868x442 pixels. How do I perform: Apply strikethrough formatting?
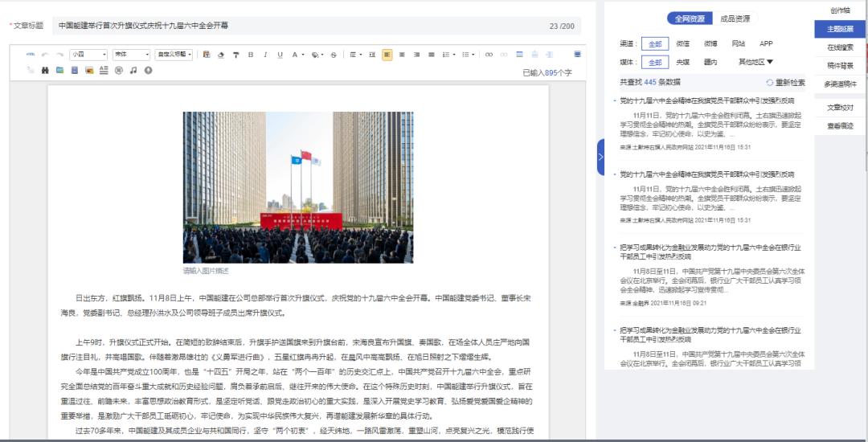[x=334, y=55]
